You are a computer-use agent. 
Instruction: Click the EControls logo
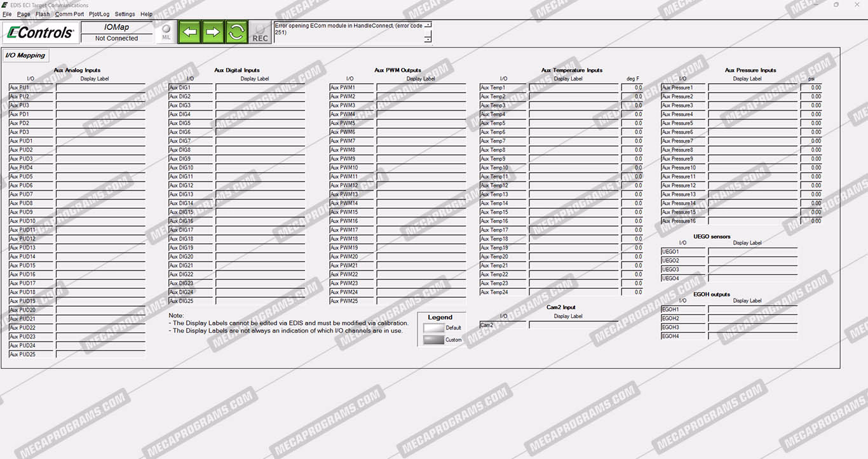click(40, 32)
